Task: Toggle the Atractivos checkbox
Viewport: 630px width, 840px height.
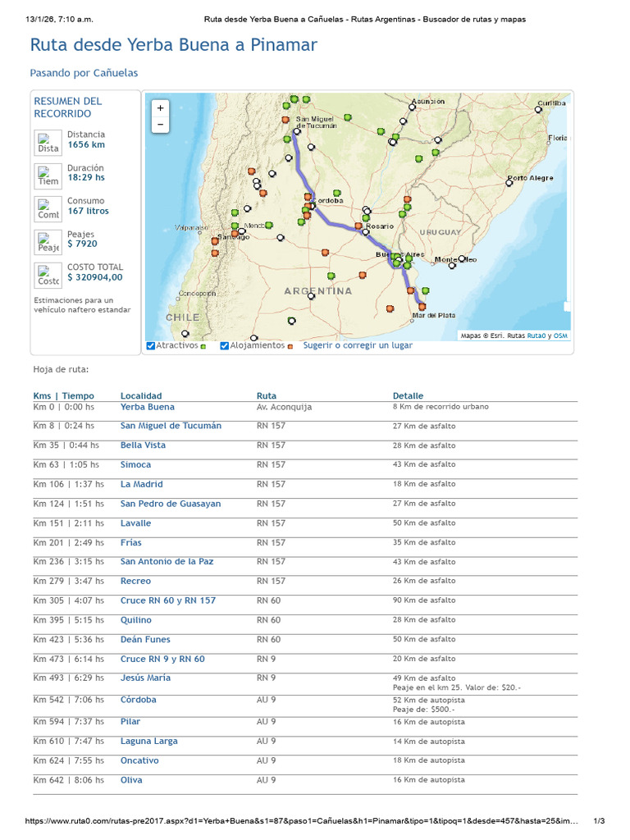Action: [x=151, y=346]
